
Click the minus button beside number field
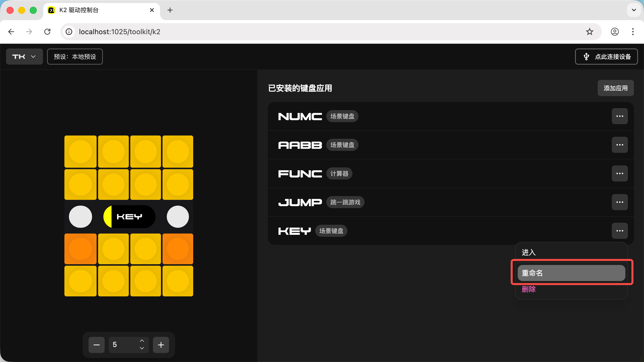coord(97,345)
